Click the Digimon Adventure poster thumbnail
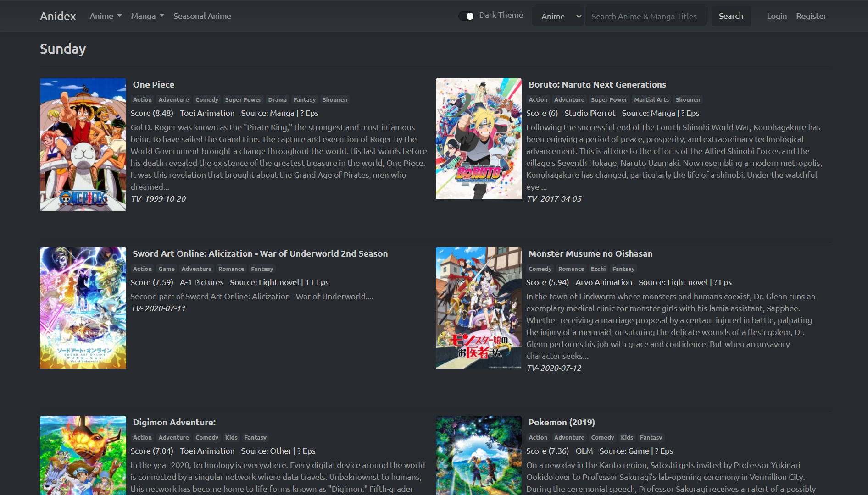Screen dimensions: 868x495 point(83,455)
